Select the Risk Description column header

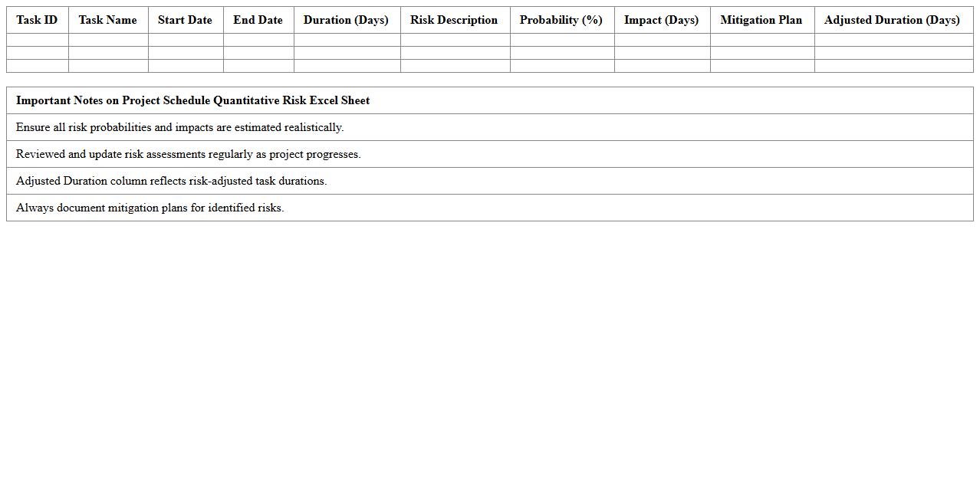tap(454, 20)
